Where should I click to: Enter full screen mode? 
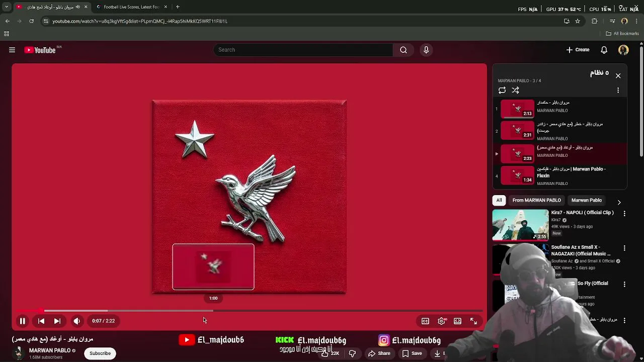coord(473,321)
